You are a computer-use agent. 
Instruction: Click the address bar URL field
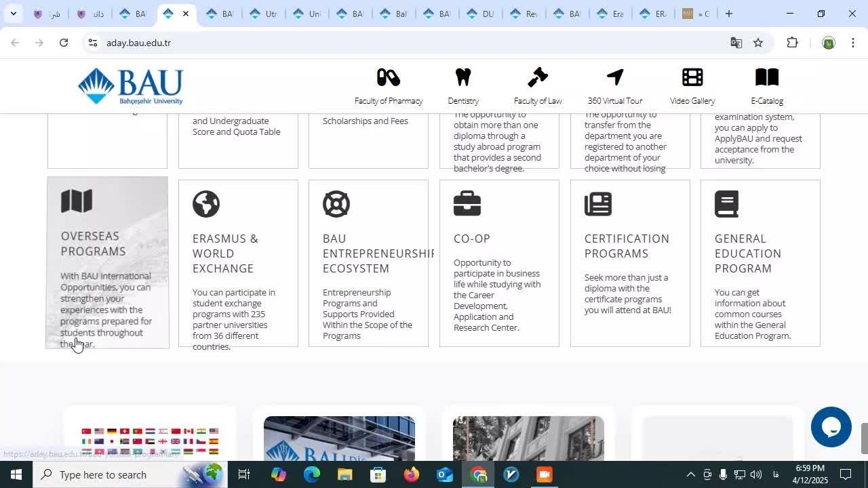pos(407,43)
